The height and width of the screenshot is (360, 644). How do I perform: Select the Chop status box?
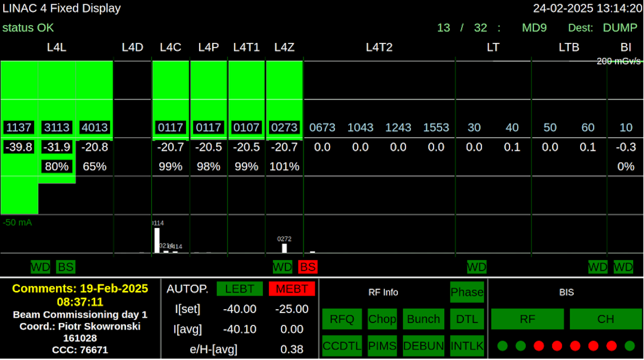pos(382,319)
